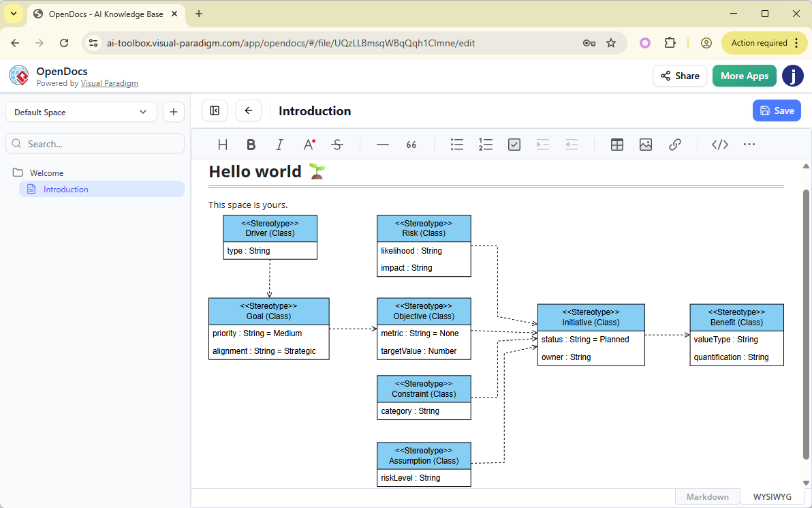The height and width of the screenshot is (508, 812).
Task: Insert a table using the toolbar
Action: (616, 144)
